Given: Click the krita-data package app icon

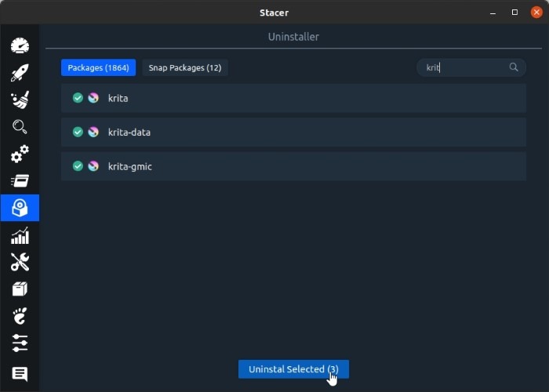Looking at the screenshot, I should click(93, 132).
